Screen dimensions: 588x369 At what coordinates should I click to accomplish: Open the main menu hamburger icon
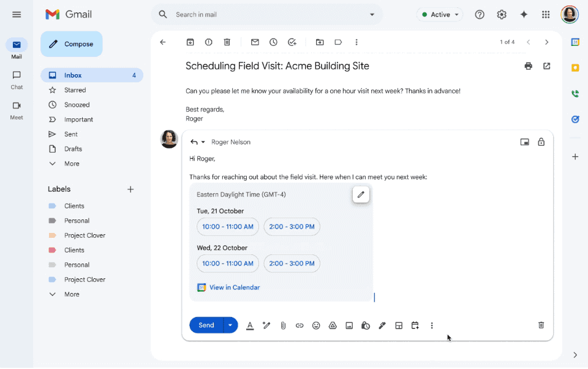coord(17,15)
